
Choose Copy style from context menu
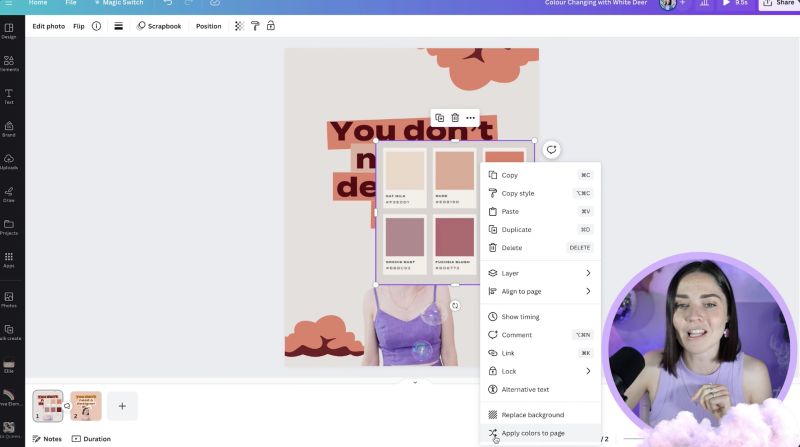(x=540, y=193)
